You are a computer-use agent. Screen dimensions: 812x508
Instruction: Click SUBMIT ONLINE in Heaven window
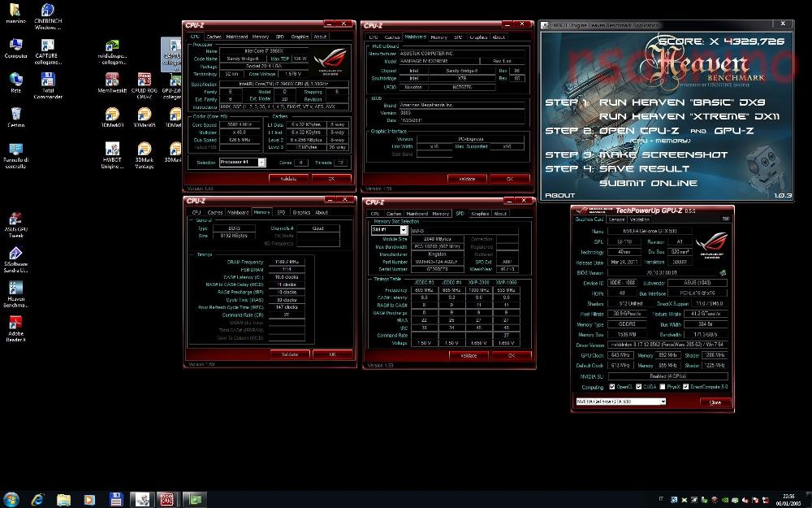[x=648, y=183]
